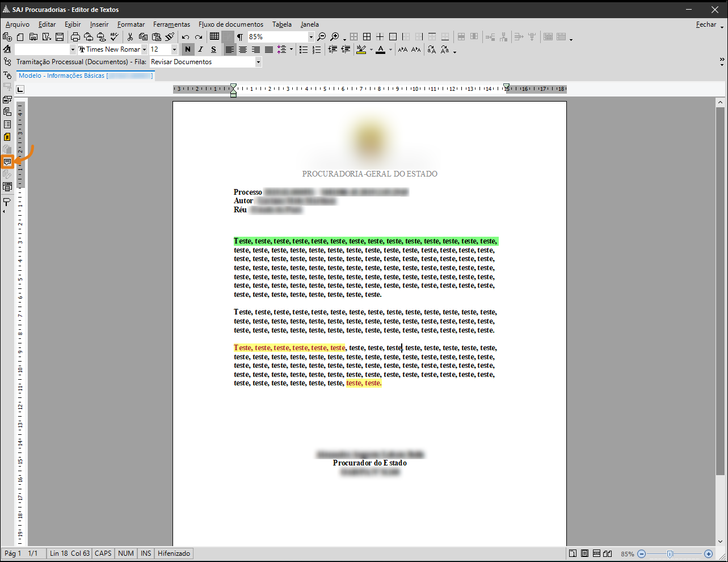Click the comment icon highlighted in orange
Screen dimensions: 728x562
[x=7, y=162]
